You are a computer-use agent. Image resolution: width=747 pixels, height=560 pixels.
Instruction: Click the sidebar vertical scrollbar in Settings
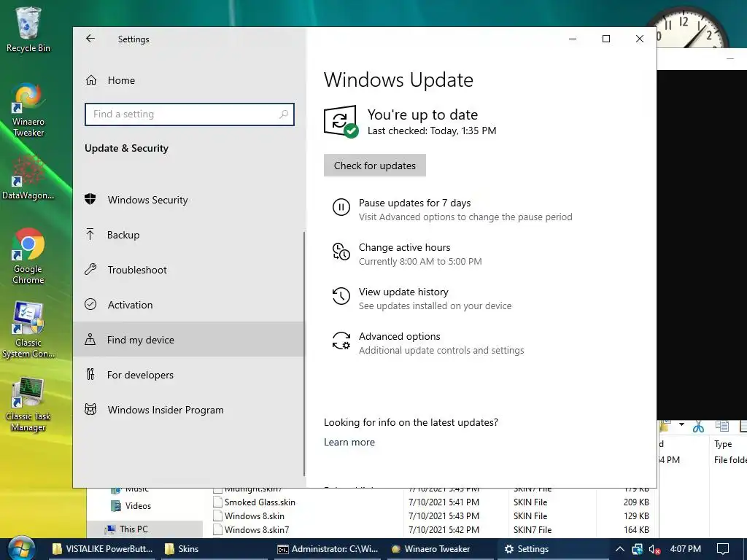(304, 352)
